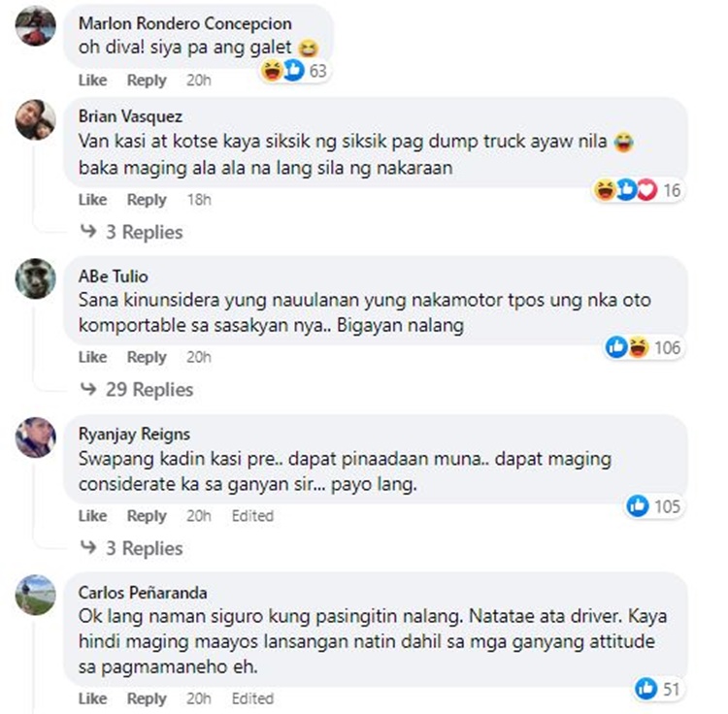Click thumbs-up reaction count on Ryanjay Reigns' comment

(653, 506)
